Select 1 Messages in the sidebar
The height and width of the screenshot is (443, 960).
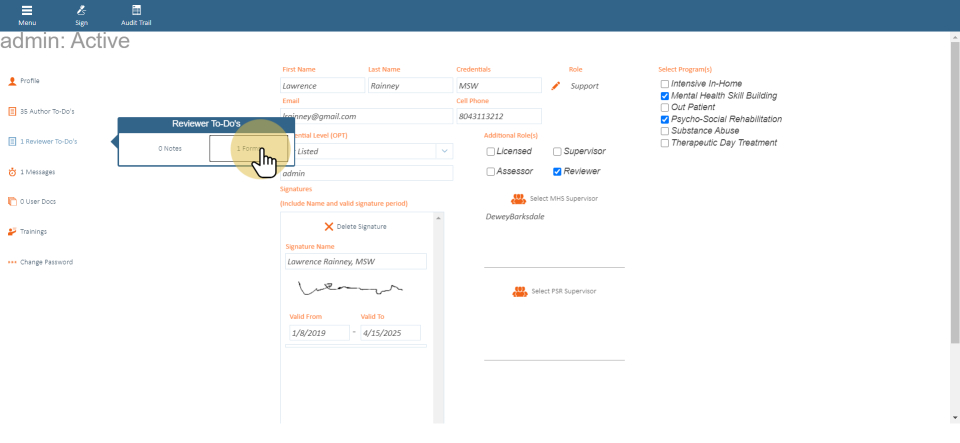pyautogui.click(x=37, y=172)
